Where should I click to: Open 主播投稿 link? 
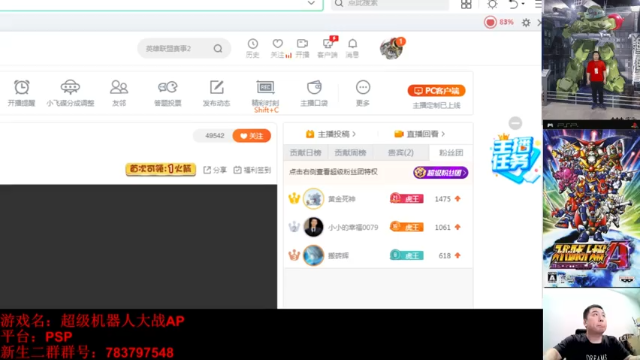(331, 134)
